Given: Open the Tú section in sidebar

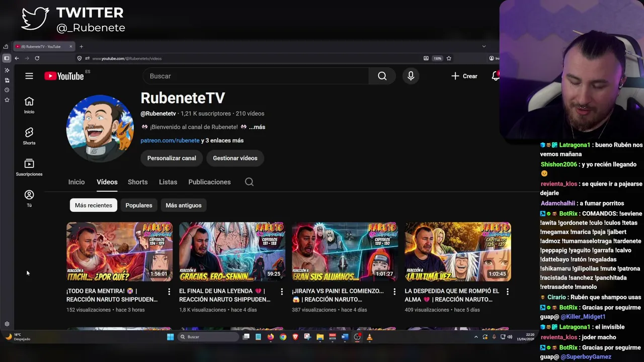Looking at the screenshot, I should tap(29, 198).
